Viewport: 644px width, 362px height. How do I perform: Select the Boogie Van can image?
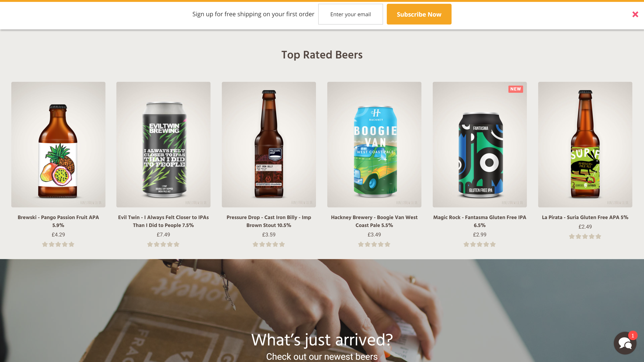coord(374,144)
